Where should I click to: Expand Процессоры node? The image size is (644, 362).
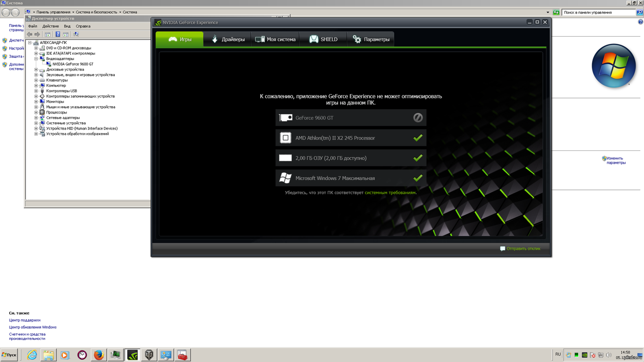36,112
